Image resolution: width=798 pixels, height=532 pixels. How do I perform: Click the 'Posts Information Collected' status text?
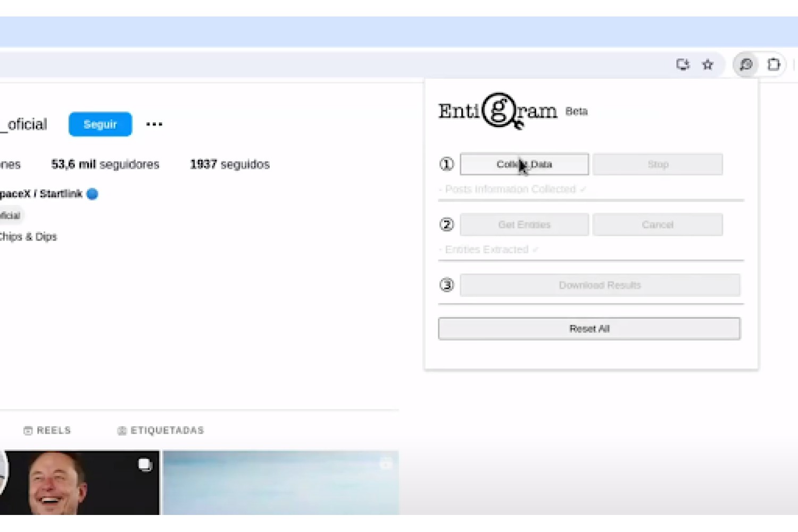[512, 189]
